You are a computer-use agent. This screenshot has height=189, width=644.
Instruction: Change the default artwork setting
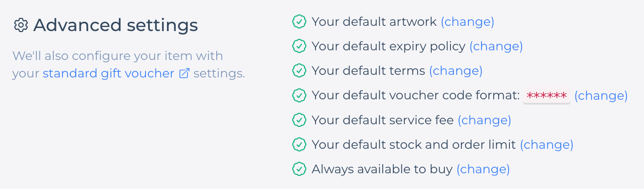point(467,21)
